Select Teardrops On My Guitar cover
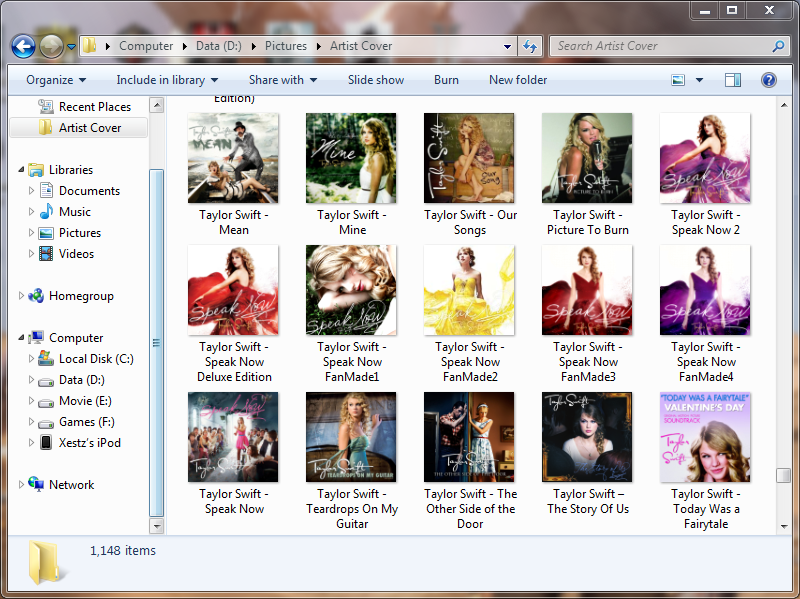800x599 pixels. tap(351, 437)
